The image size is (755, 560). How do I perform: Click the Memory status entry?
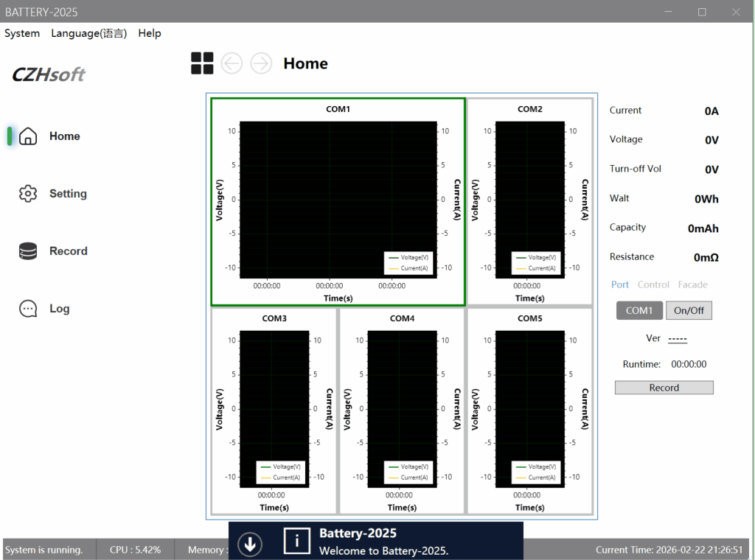point(208,550)
